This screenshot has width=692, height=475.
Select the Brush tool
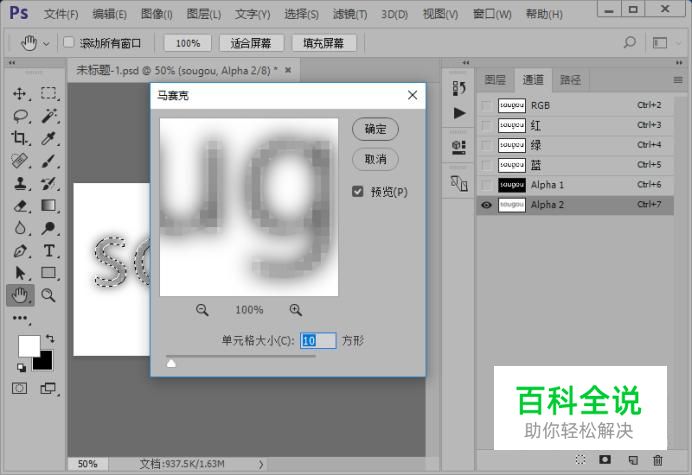point(48,161)
